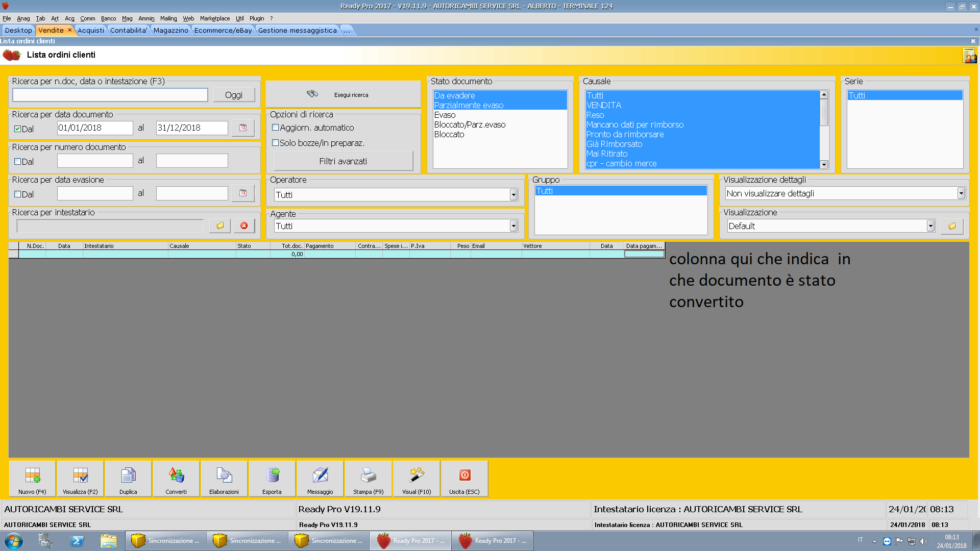The height and width of the screenshot is (551, 980).
Task: Expand Agente dropdown
Action: (513, 226)
